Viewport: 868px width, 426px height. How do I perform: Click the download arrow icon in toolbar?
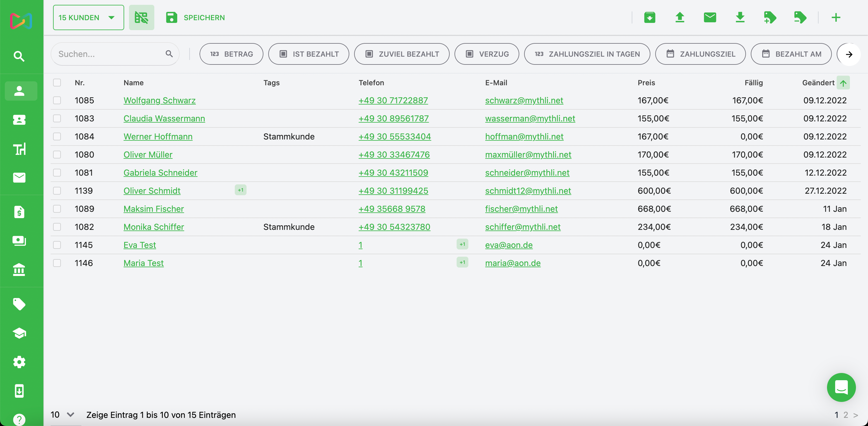pos(740,17)
